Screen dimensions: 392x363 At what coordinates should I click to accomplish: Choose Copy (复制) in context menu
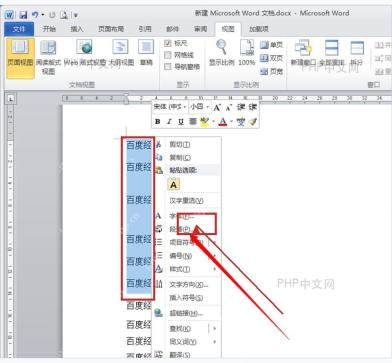[187, 157]
